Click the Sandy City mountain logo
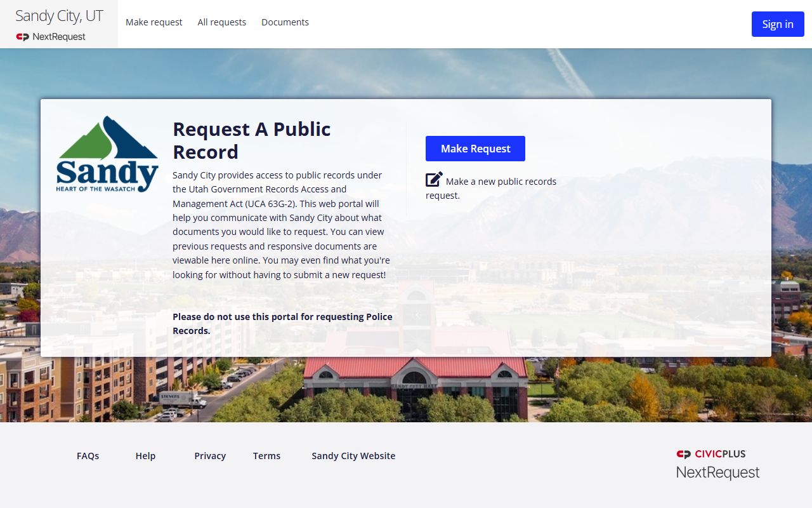 (107, 154)
